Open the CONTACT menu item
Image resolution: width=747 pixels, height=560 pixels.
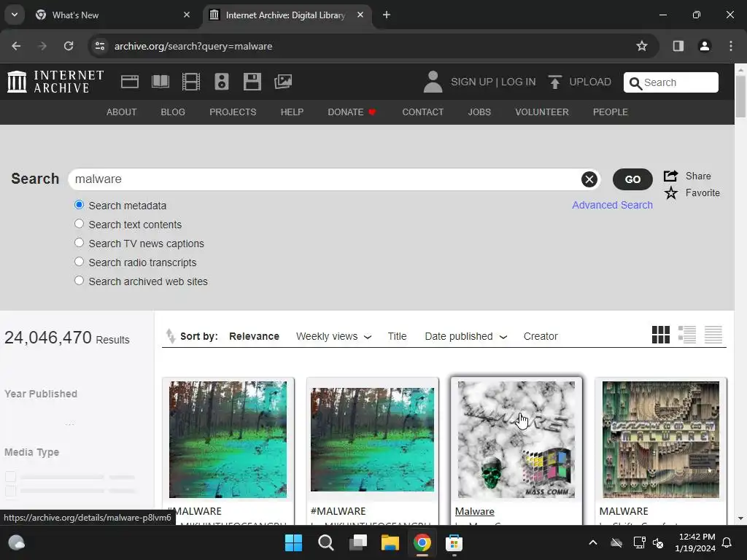click(423, 112)
